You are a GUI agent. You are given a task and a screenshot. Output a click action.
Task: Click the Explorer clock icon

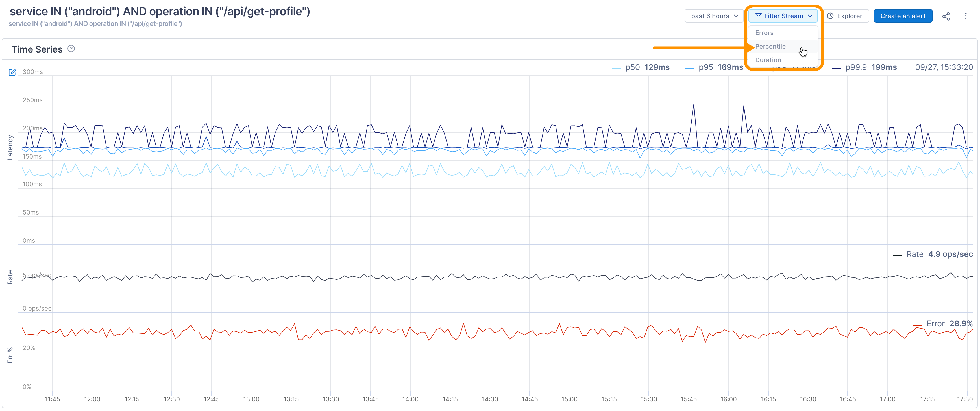[831, 16]
